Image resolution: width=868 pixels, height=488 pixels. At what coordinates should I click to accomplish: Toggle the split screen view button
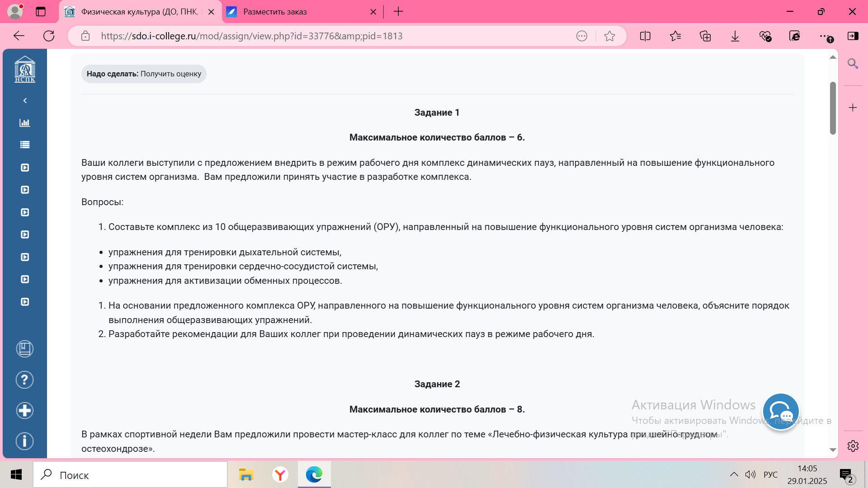pos(645,36)
